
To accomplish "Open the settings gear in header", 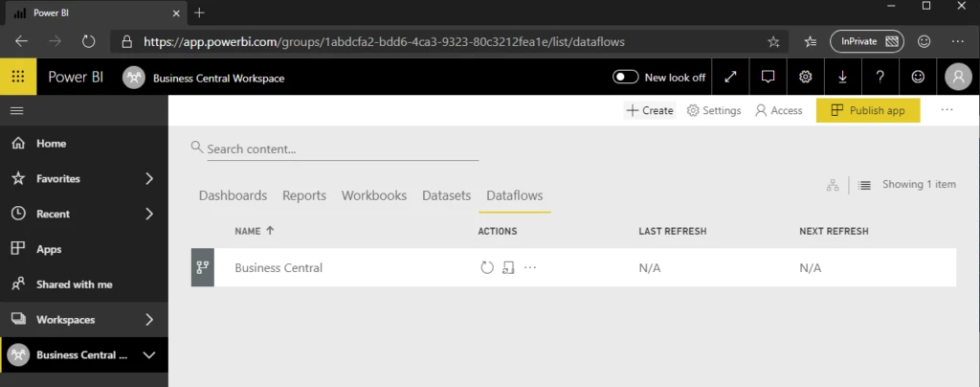I will coord(806,77).
